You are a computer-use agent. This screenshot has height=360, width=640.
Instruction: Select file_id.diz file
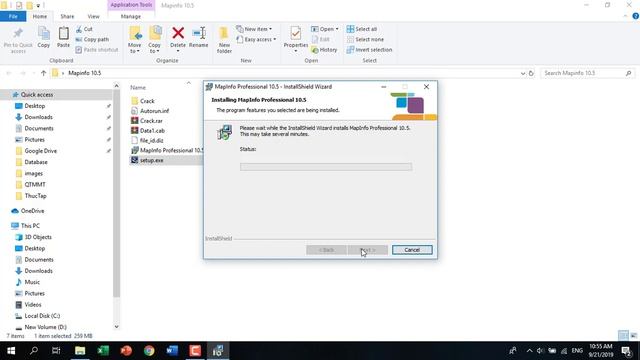click(151, 140)
